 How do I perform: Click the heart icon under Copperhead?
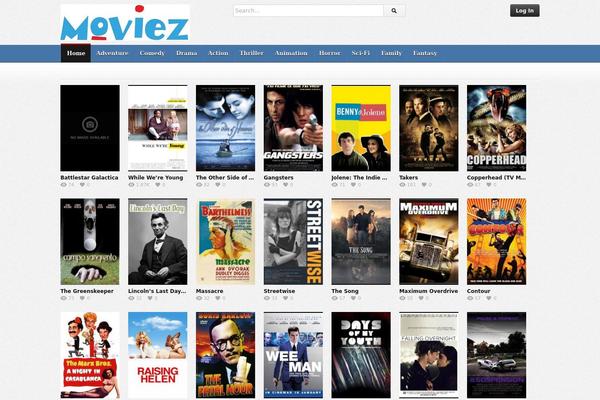pyautogui.click(x=489, y=184)
